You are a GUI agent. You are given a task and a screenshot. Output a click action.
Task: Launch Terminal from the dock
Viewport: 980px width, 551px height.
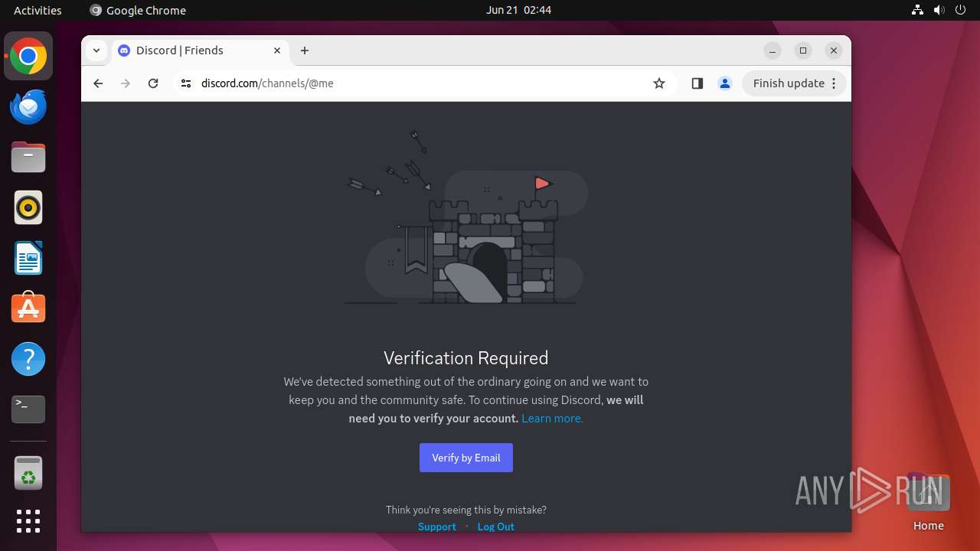[28, 409]
